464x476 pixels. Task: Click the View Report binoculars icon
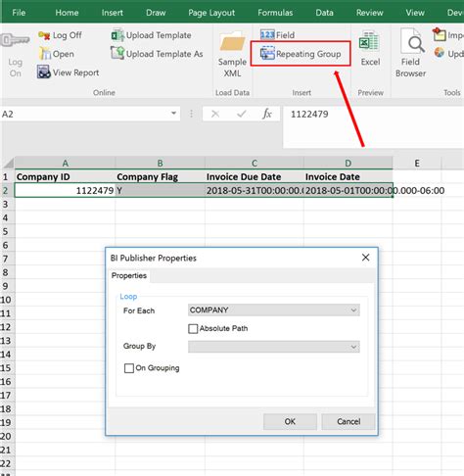44,72
